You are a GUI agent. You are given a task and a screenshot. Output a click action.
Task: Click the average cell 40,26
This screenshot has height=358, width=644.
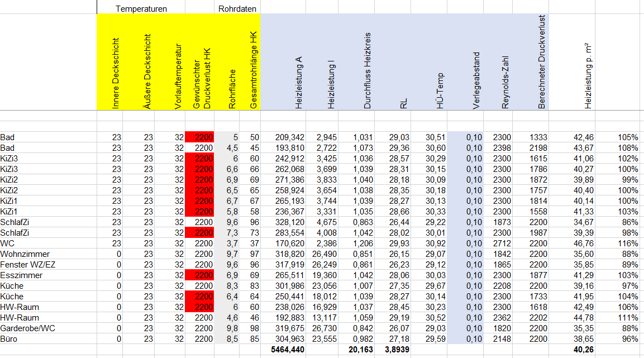583,350
